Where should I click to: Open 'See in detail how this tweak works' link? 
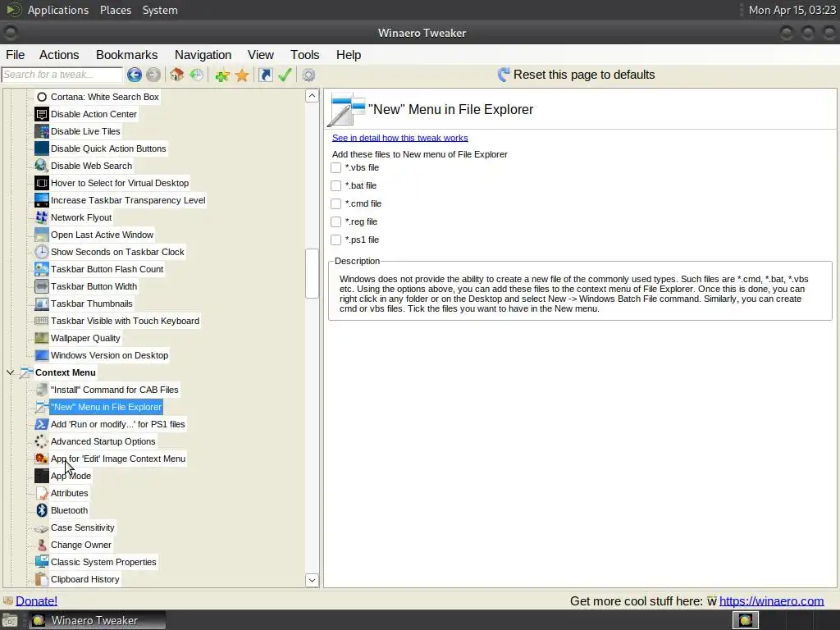[x=400, y=138]
